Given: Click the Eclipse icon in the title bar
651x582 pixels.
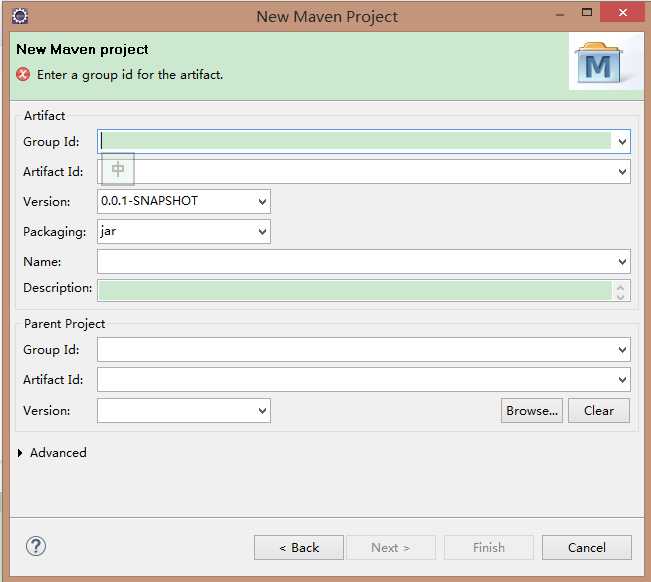Looking at the screenshot, I should point(20,16).
